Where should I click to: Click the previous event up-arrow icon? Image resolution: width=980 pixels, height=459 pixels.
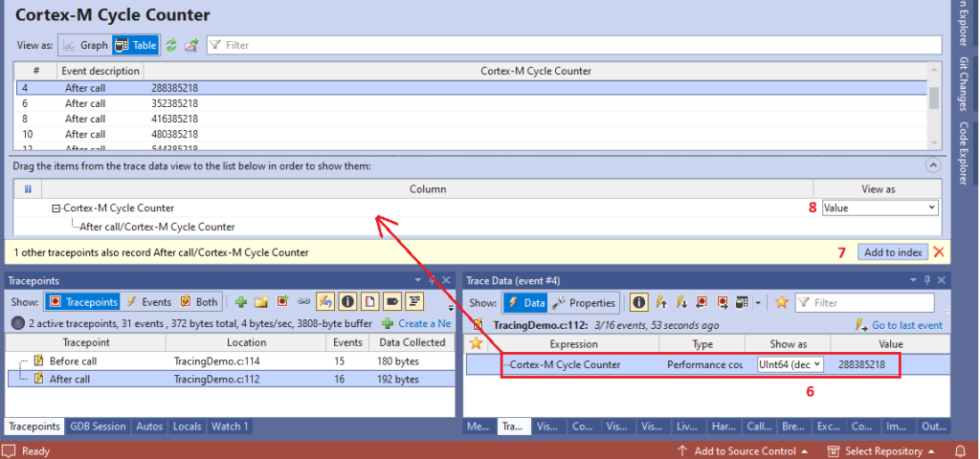tap(660, 303)
